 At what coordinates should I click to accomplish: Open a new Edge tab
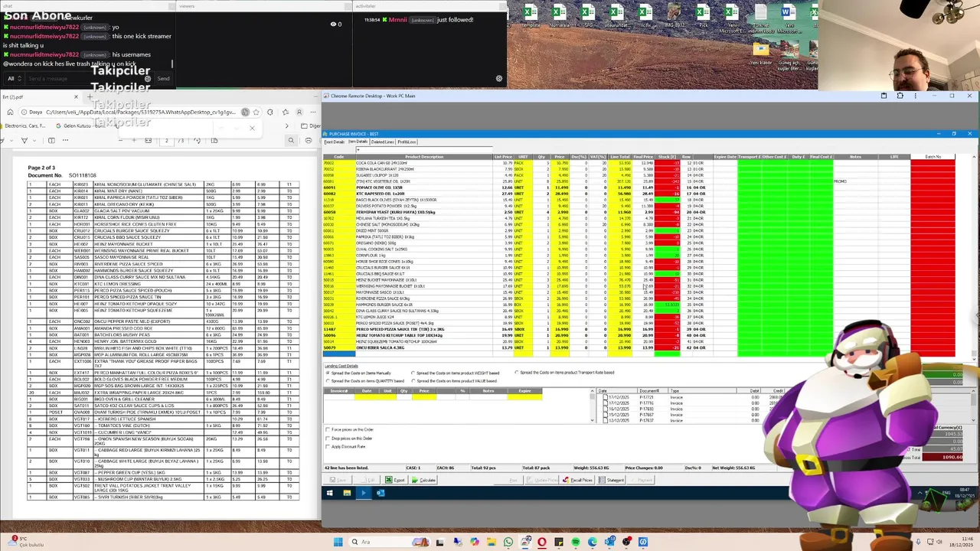(90, 96)
